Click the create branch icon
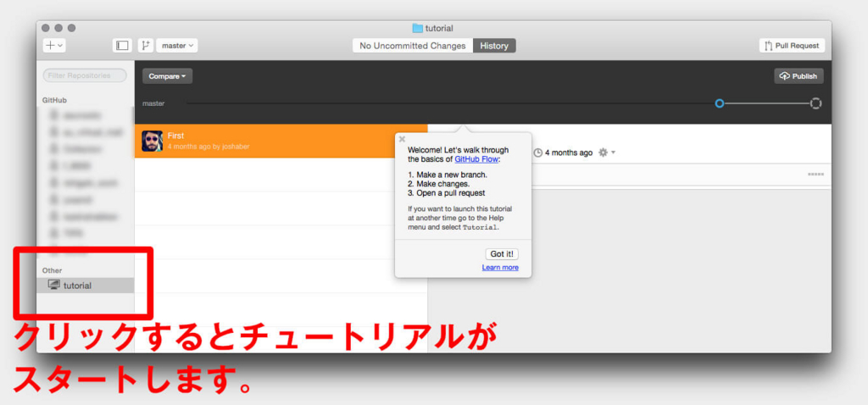This screenshot has width=868, height=405. (146, 46)
